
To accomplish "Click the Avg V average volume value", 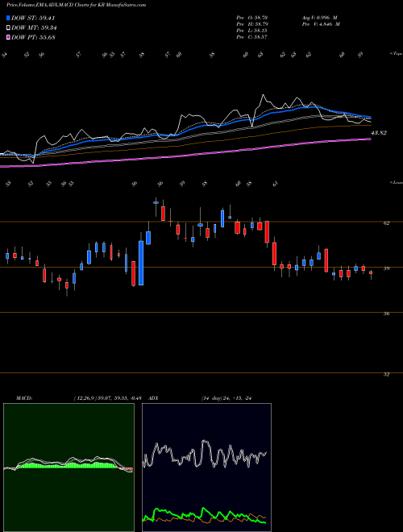I will pyautogui.click(x=319, y=18).
